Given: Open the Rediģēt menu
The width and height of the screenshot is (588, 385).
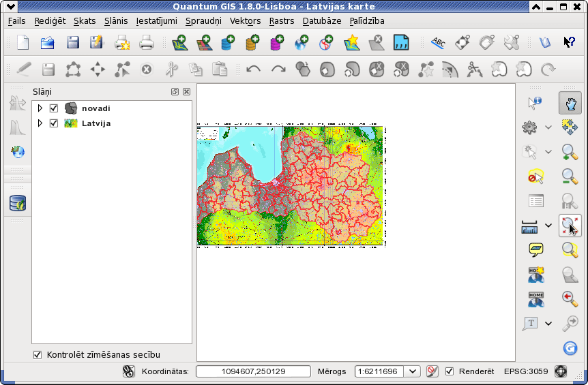Looking at the screenshot, I should [50, 21].
